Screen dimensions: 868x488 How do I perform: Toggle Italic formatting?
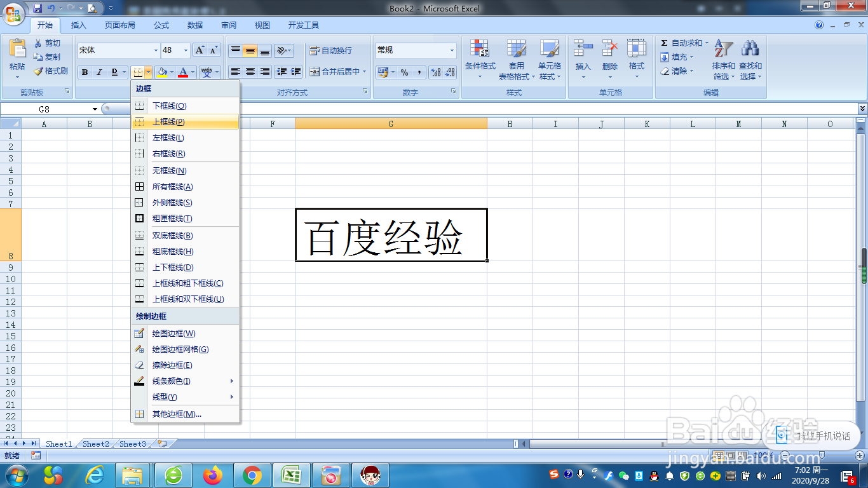(99, 72)
